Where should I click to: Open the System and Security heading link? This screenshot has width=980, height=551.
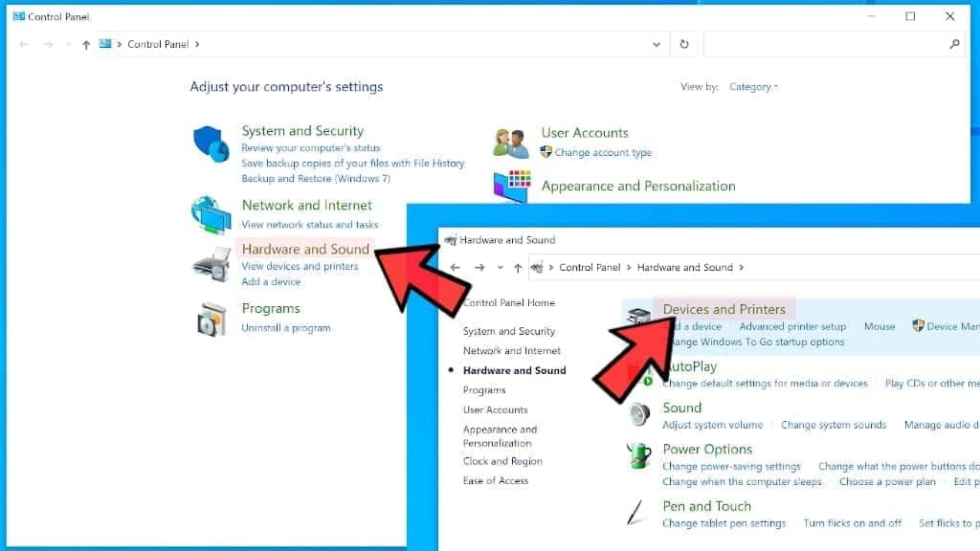pyautogui.click(x=302, y=130)
